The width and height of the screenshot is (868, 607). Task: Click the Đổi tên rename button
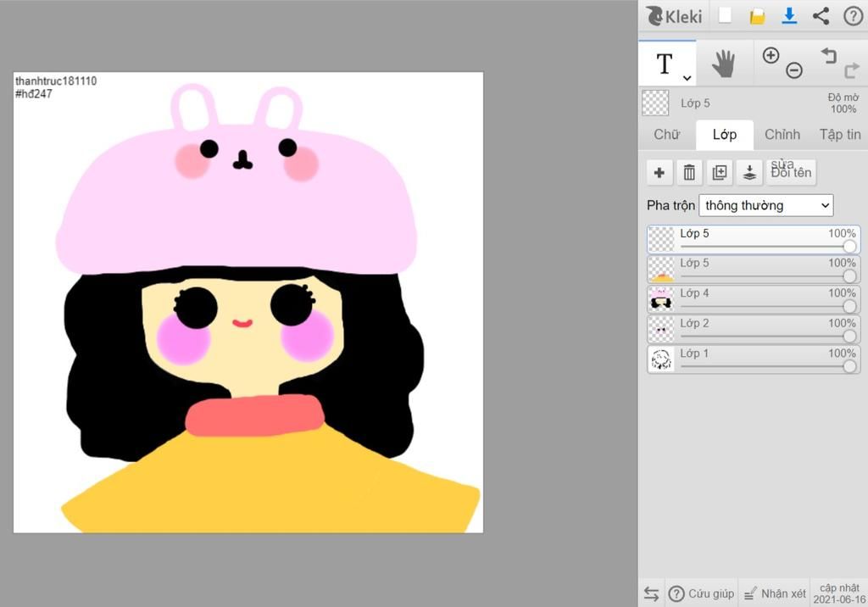coord(791,173)
